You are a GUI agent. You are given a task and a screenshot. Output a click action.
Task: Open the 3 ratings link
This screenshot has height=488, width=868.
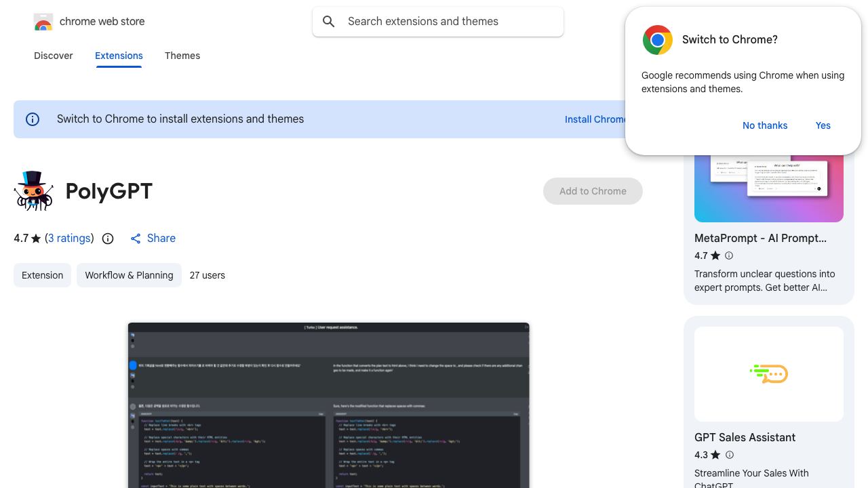[69, 239]
